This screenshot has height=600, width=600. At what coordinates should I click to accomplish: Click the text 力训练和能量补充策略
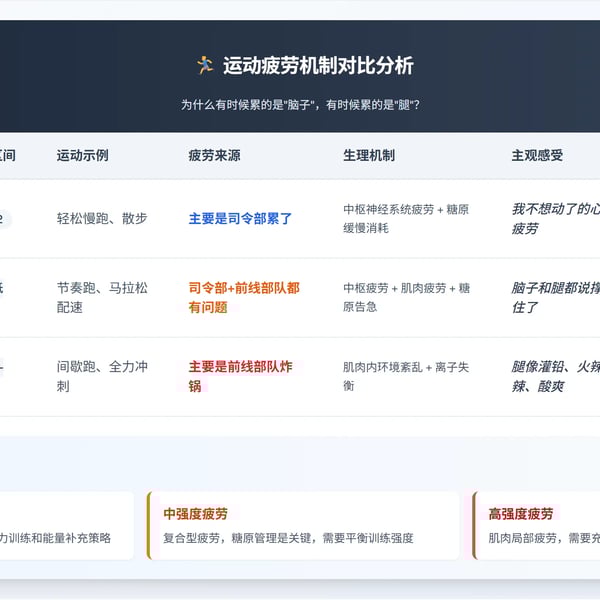click(55, 538)
